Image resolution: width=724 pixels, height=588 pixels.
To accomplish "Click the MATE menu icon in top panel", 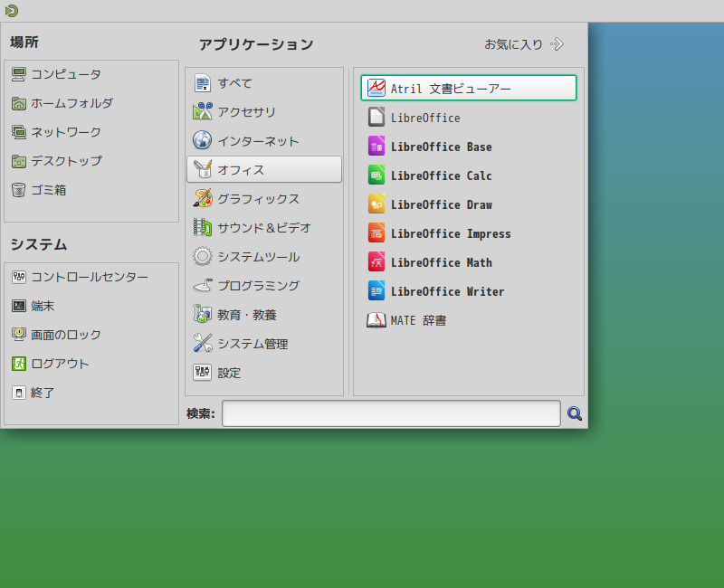I will tap(12, 10).
